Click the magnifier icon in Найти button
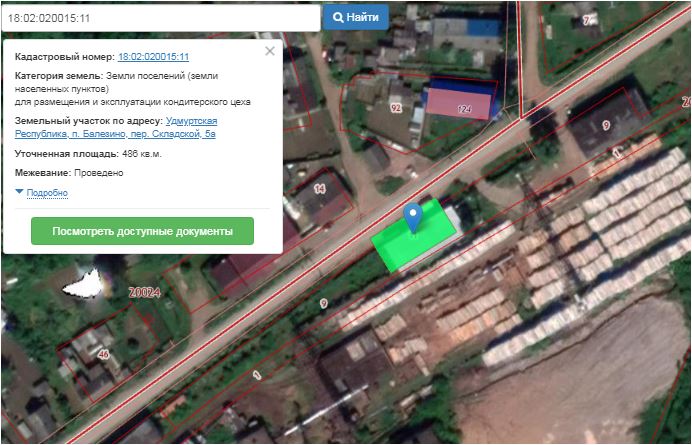This screenshot has height=445, width=692. click(x=339, y=18)
